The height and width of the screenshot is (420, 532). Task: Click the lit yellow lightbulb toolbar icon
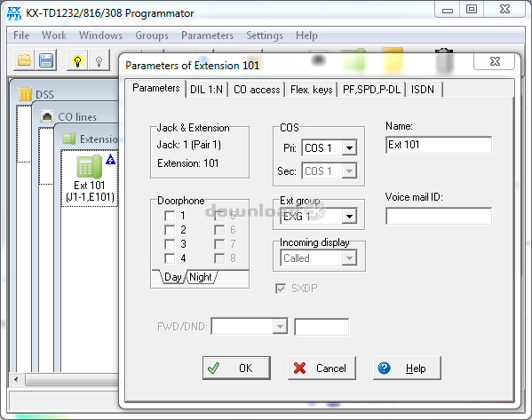click(77, 60)
